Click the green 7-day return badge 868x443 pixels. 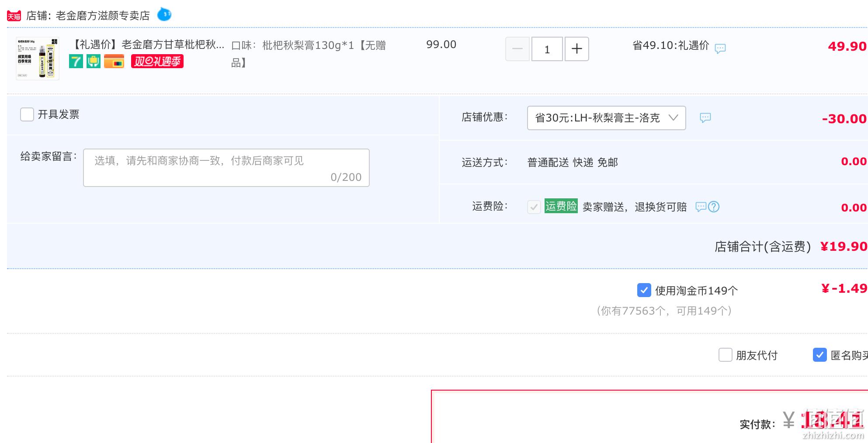click(x=76, y=61)
